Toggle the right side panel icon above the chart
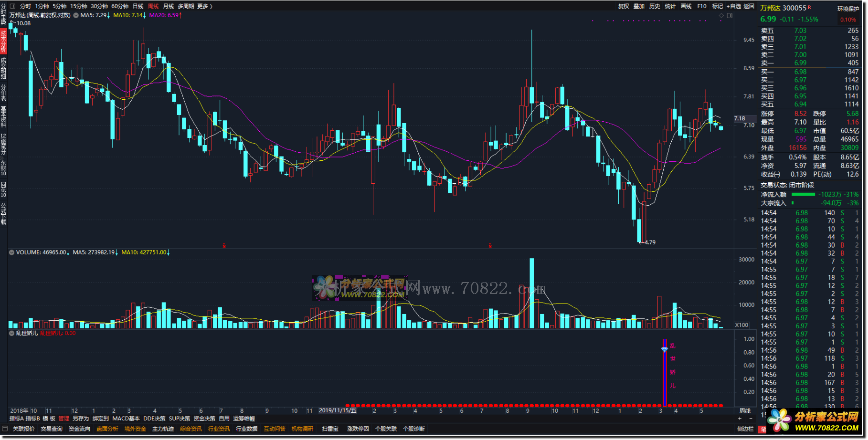868x440 pixels. [730, 16]
